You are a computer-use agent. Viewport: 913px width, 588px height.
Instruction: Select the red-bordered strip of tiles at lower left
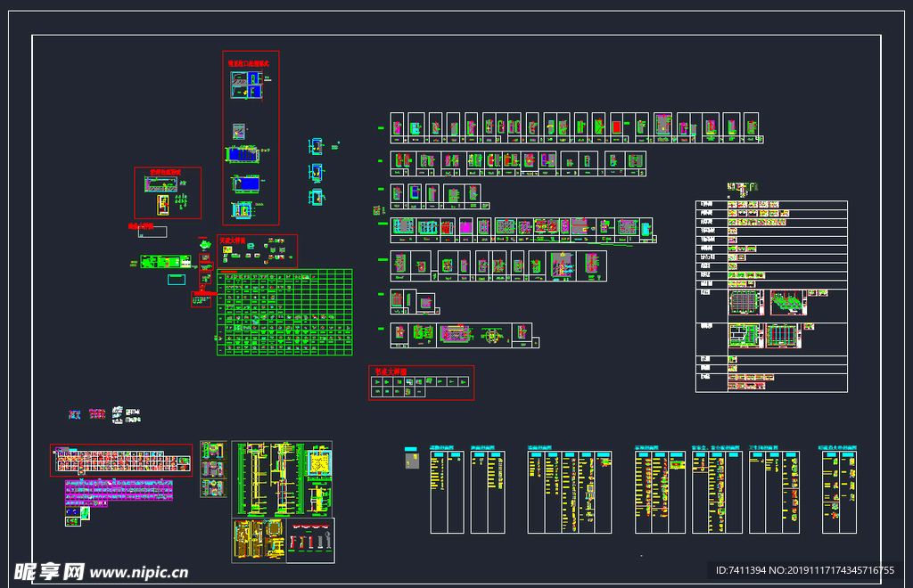120,461
